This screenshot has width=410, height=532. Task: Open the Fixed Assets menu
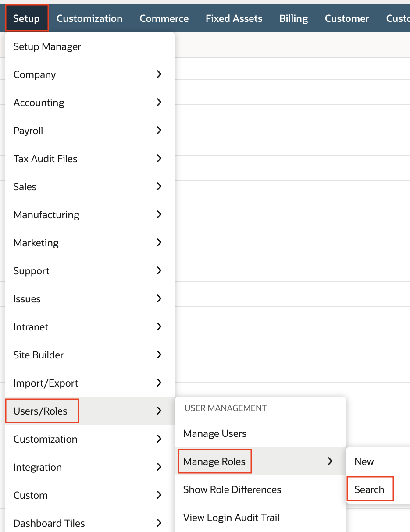234,18
